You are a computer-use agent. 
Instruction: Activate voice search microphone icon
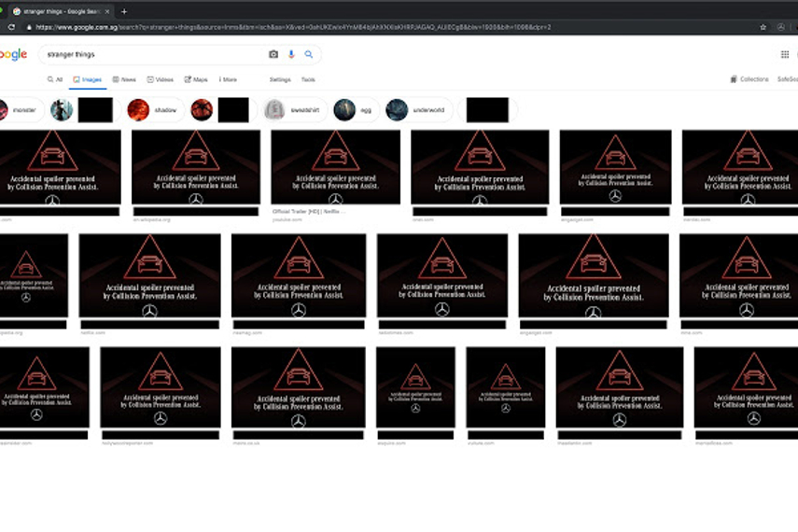tap(291, 55)
